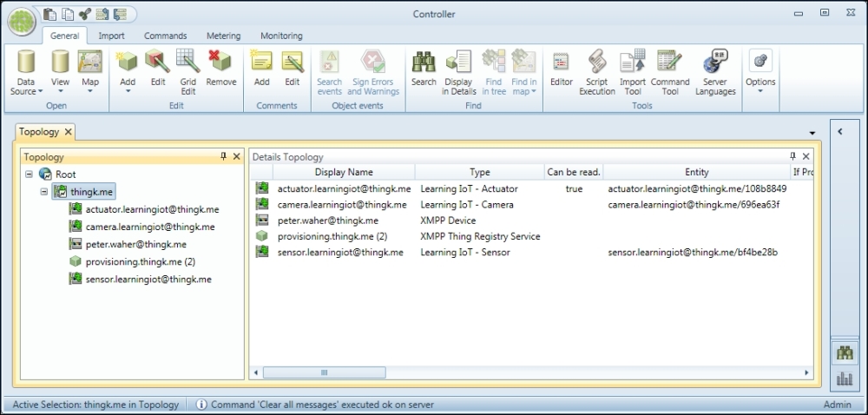This screenshot has height=415, width=868.
Task: Close the Topology tab
Action: pyautogui.click(x=68, y=132)
